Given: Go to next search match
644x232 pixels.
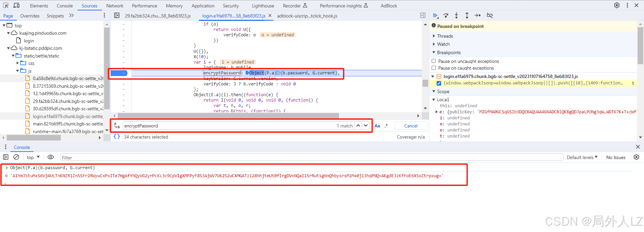Looking at the screenshot, I should coord(366,126).
